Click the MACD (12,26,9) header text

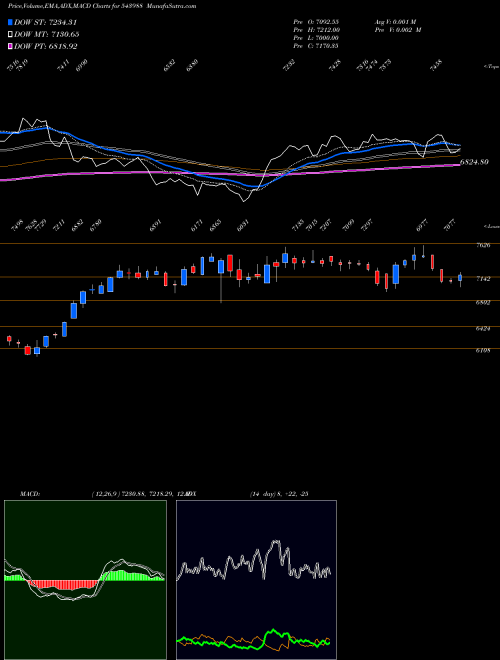pos(106,494)
